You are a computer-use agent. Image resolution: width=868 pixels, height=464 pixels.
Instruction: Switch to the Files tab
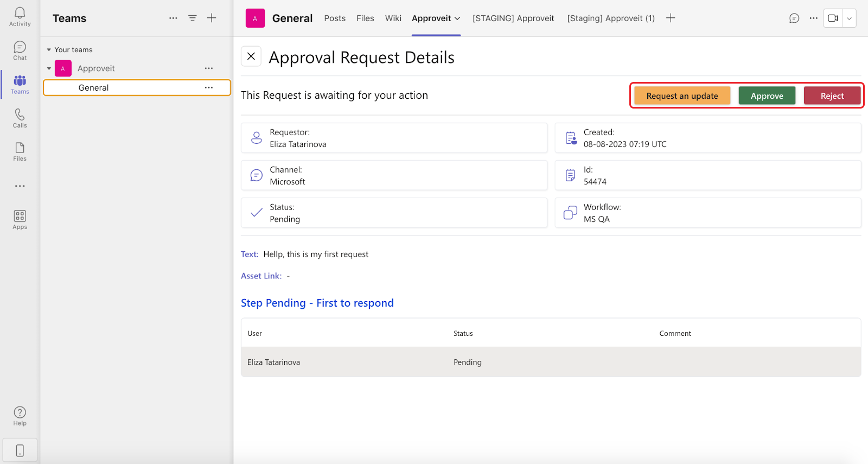[x=365, y=18]
